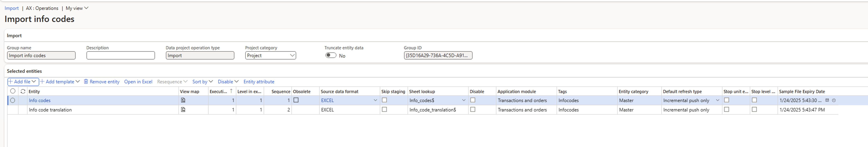Expand the Disable toolbar menu
868x147 pixels.
(x=228, y=82)
